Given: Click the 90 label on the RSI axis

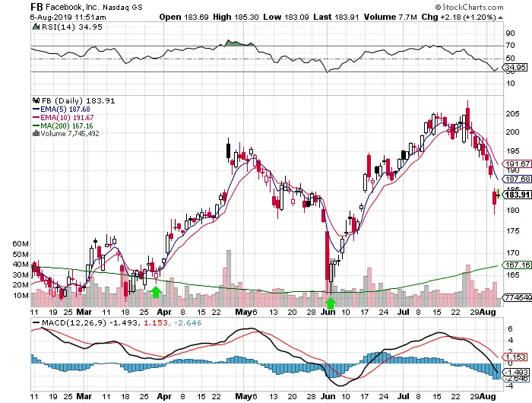Looking at the screenshot, I should coord(510,33).
